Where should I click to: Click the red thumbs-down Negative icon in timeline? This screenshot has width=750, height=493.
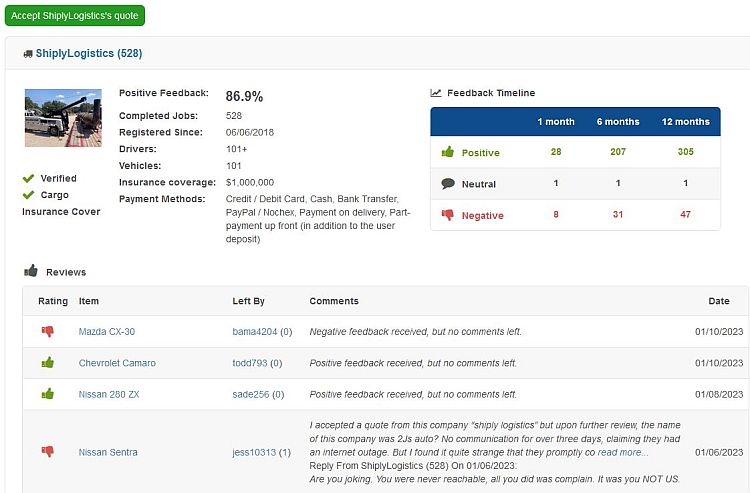click(448, 215)
